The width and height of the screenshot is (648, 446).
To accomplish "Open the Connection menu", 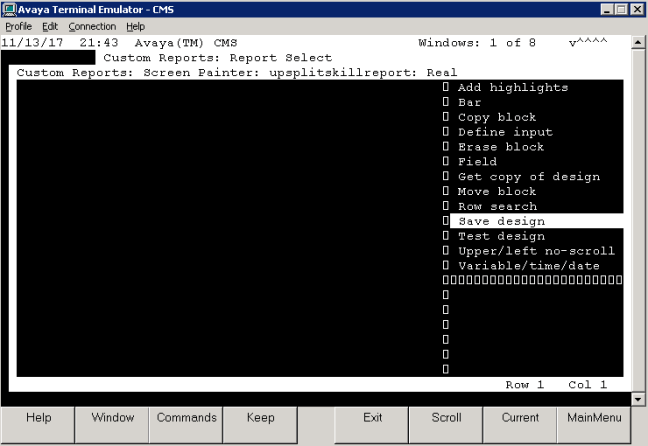I will (x=92, y=26).
